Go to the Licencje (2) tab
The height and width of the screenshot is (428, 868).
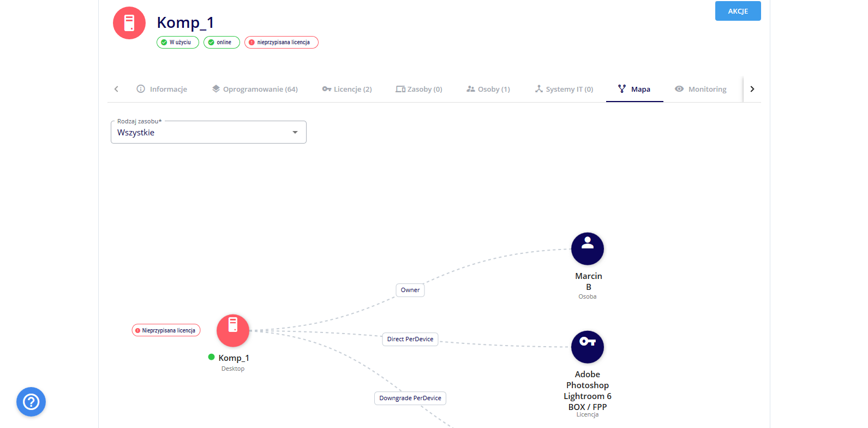tap(347, 89)
